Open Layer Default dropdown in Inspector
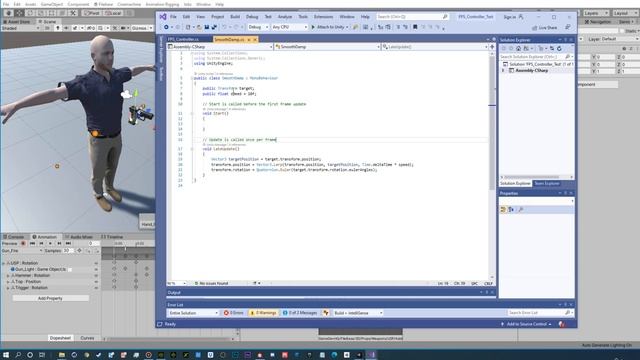Image resolution: width=640 pixels, height=360 pixels. pos(620,39)
